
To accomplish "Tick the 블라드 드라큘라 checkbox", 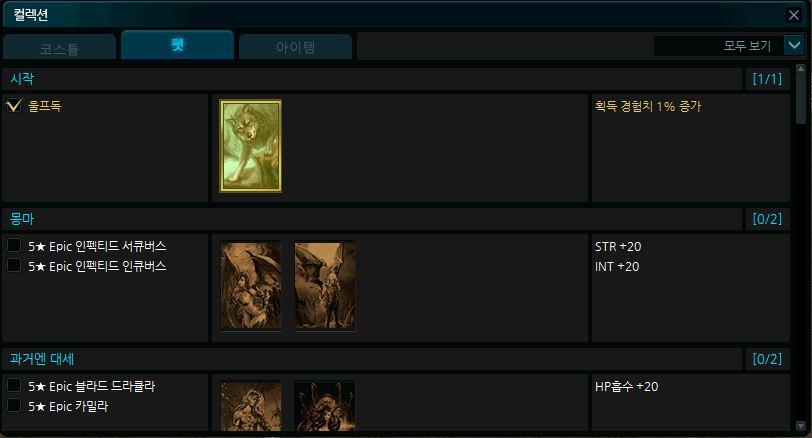I will pyautogui.click(x=14, y=385).
